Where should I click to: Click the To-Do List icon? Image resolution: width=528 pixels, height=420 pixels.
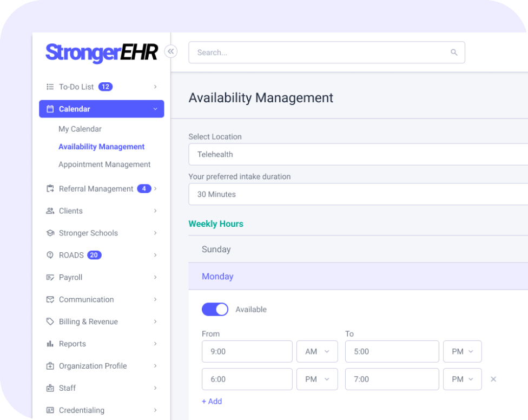50,87
